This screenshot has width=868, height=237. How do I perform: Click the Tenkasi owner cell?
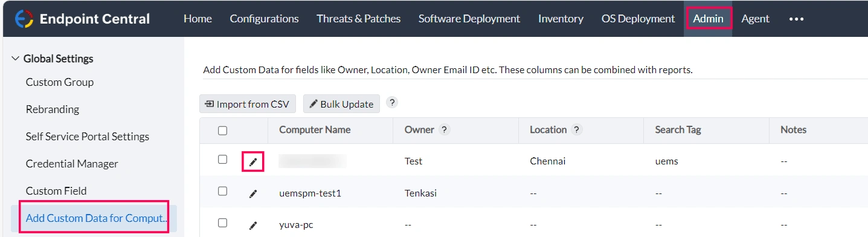pos(420,193)
